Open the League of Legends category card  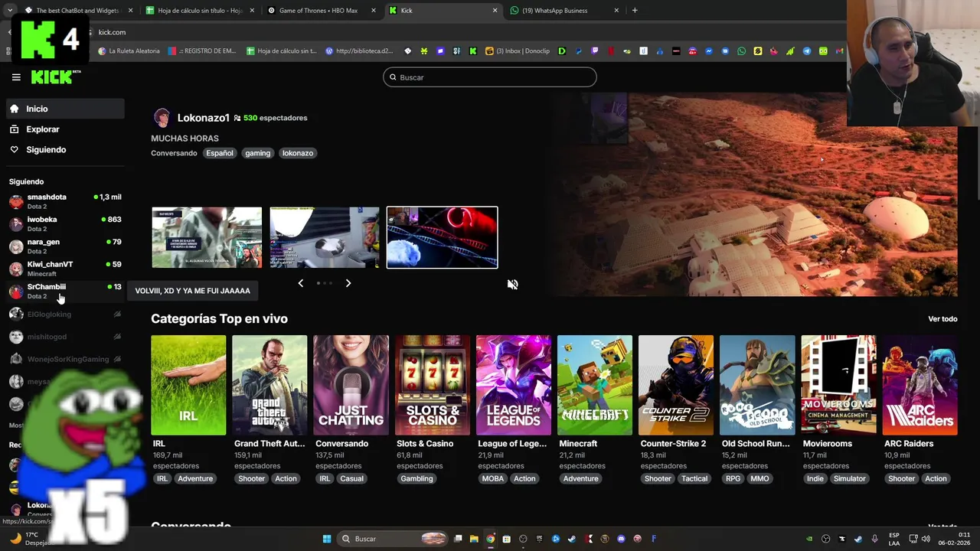514,385
